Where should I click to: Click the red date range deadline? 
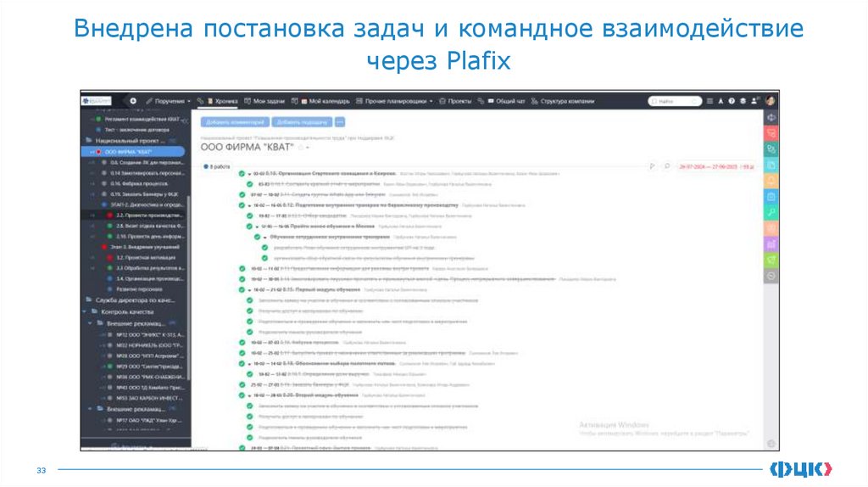(716, 166)
